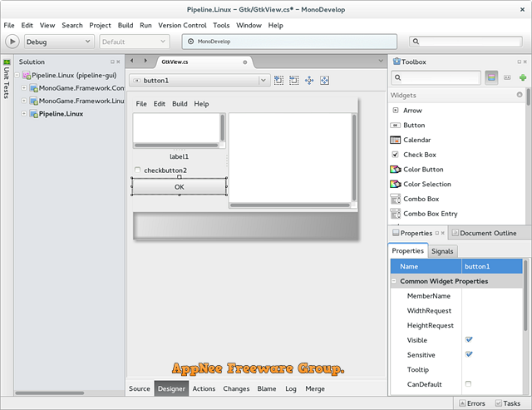Toggle Toolbox compact mode icon
Image resolution: width=532 pixels, height=410 pixels.
click(507, 77)
